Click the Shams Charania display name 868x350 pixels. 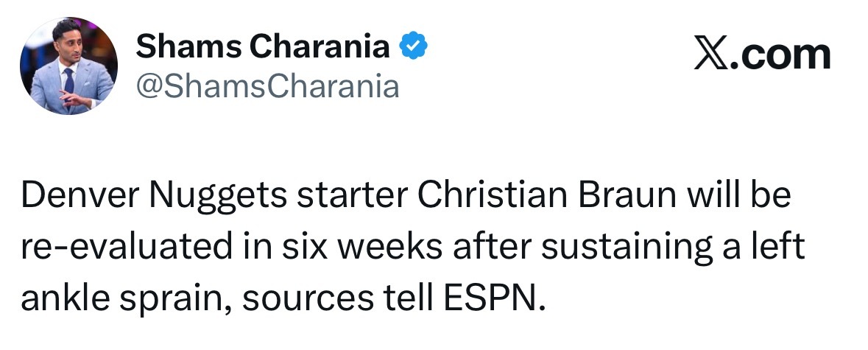[x=263, y=49]
